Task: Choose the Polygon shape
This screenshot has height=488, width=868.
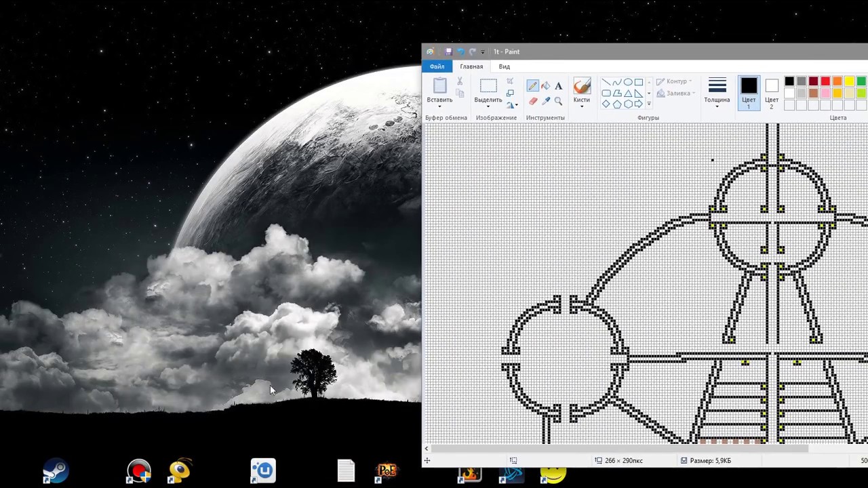Action: [x=617, y=93]
